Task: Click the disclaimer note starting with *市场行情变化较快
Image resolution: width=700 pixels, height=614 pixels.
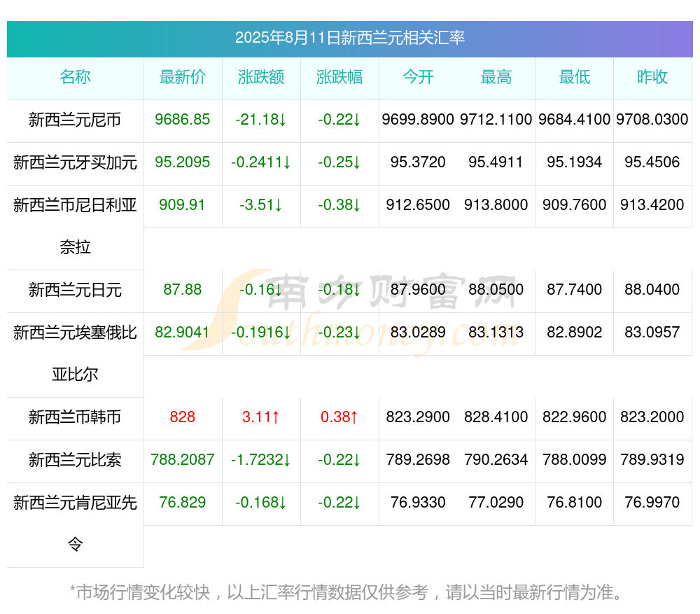Action: 346,592
